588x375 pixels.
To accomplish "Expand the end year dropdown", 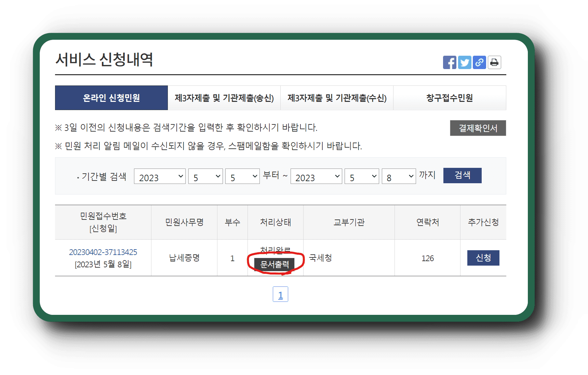I will tap(316, 176).
